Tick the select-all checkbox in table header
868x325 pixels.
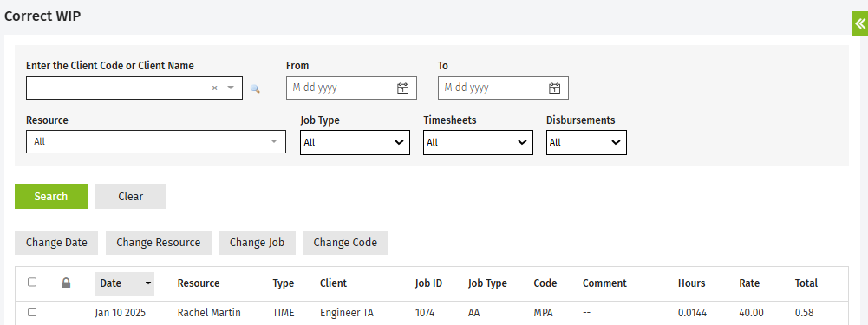point(32,283)
